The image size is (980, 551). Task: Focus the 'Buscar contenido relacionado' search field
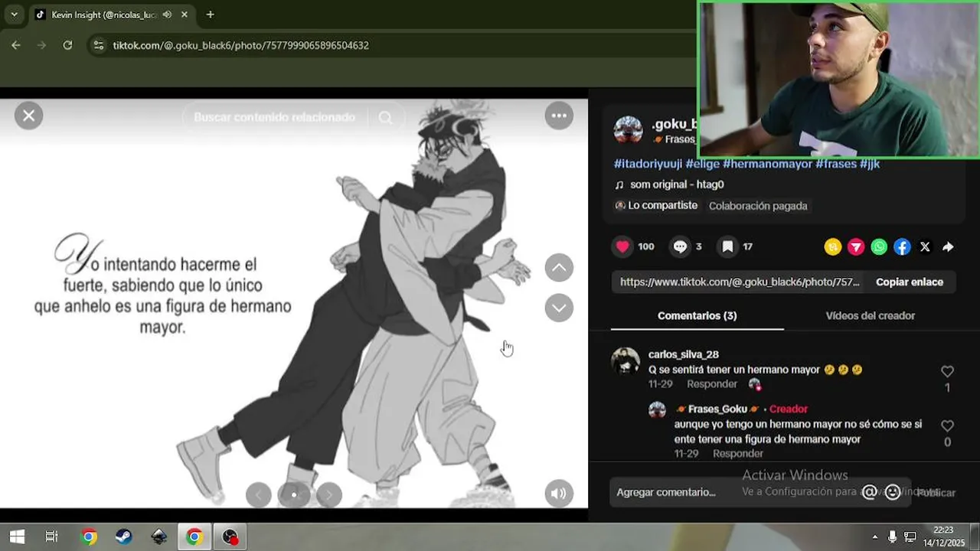(x=275, y=117)
